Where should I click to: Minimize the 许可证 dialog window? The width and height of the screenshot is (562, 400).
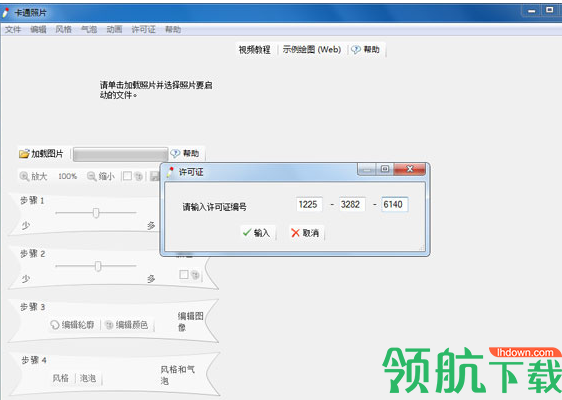tap(367, 169)
